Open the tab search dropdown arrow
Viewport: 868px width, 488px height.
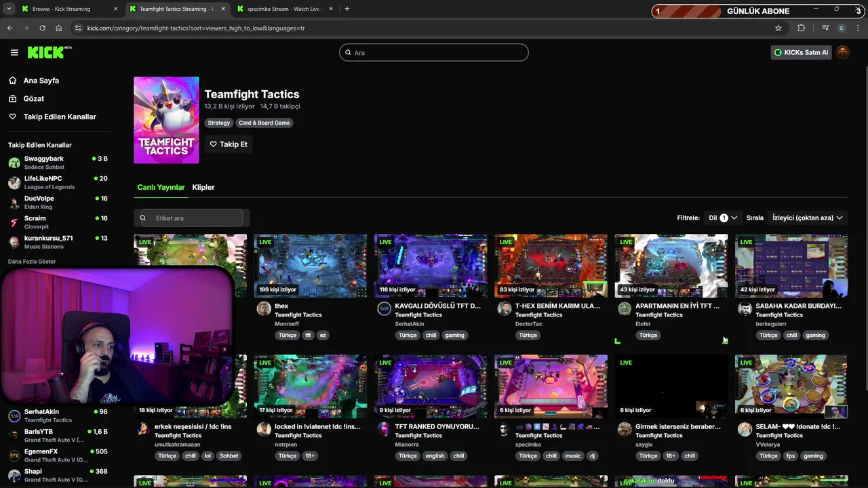(x=8, y=9)
